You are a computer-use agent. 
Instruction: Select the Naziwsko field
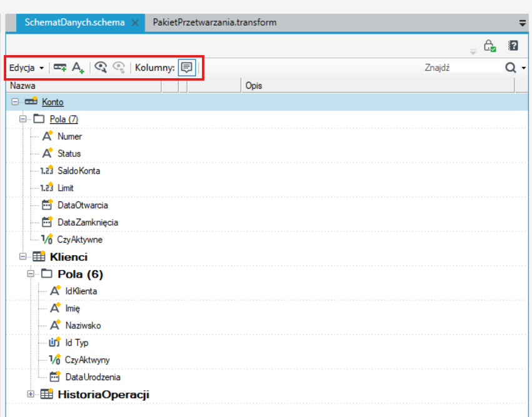(83, 325)
